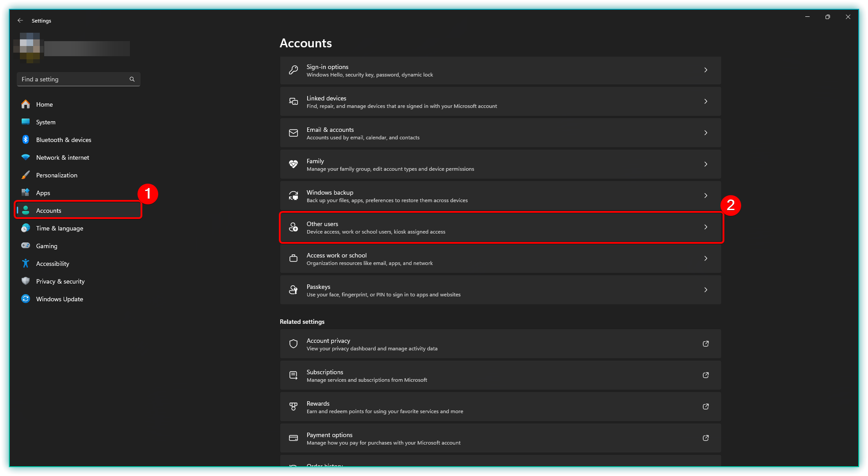Open Account privacy external link icon

click(706, 344)
